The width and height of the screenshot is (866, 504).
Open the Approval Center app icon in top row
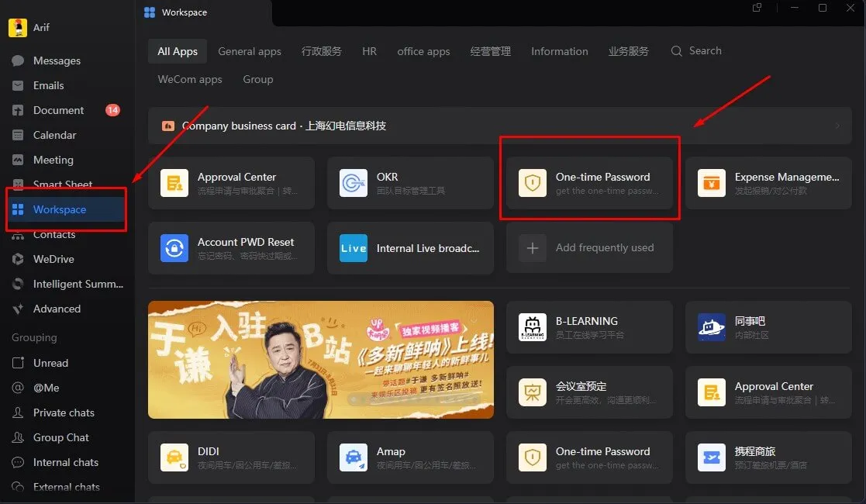coord(174,183)
